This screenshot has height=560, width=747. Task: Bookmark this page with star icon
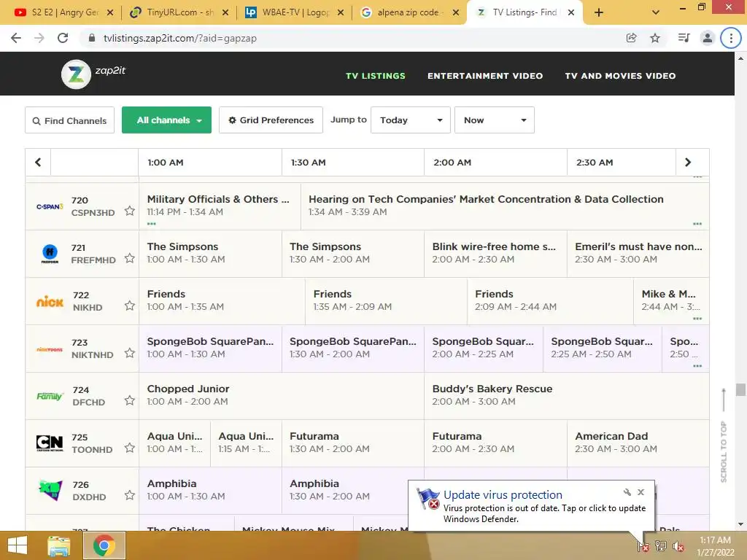[x=655, y=38]
